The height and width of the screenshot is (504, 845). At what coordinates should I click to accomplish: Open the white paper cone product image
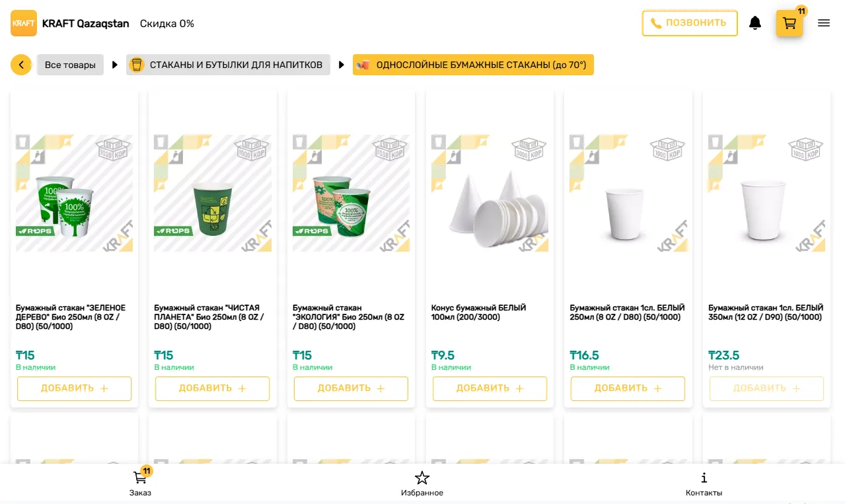pos(490,194)
